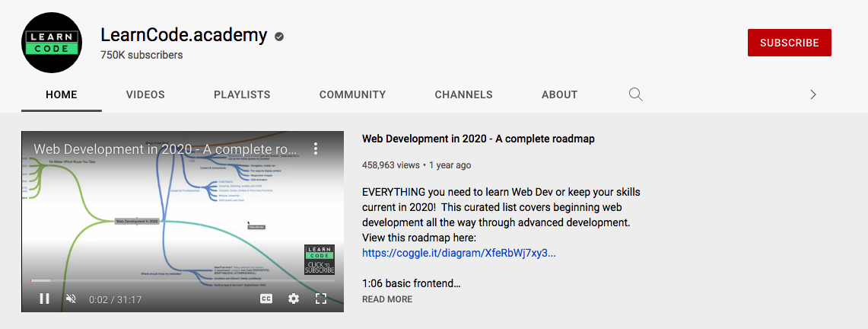Click the LearnCode.academy channel name

click(x=184, y=36)
